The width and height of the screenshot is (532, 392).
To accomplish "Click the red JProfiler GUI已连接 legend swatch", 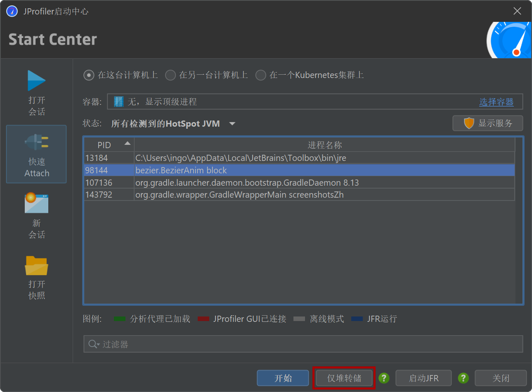I will click(203, 319).
